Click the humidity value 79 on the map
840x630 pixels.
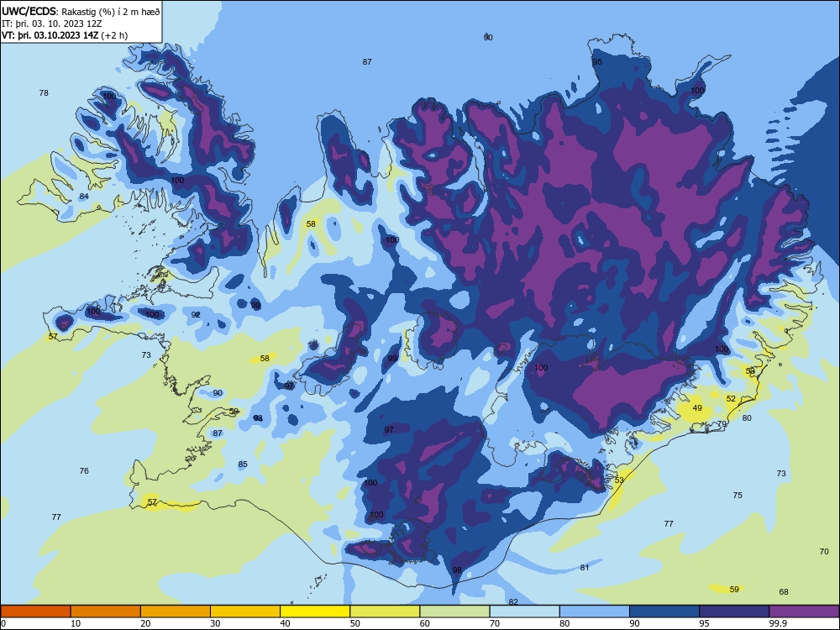click(722, 423)
